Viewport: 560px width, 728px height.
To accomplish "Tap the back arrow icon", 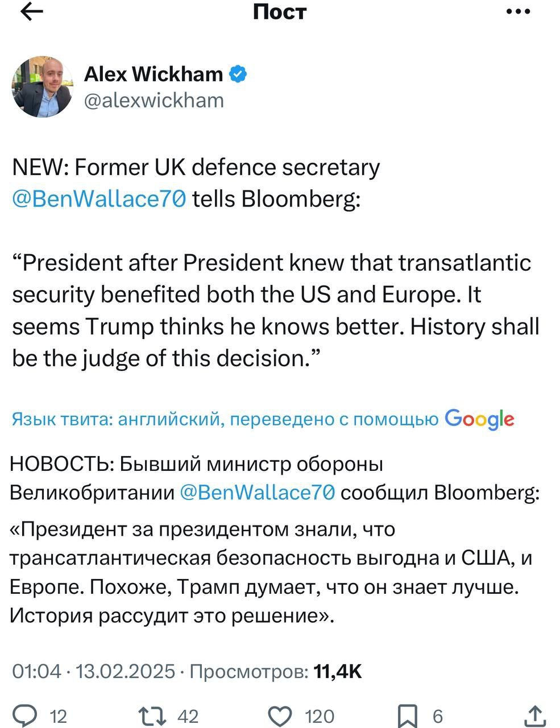I will 32,13.
